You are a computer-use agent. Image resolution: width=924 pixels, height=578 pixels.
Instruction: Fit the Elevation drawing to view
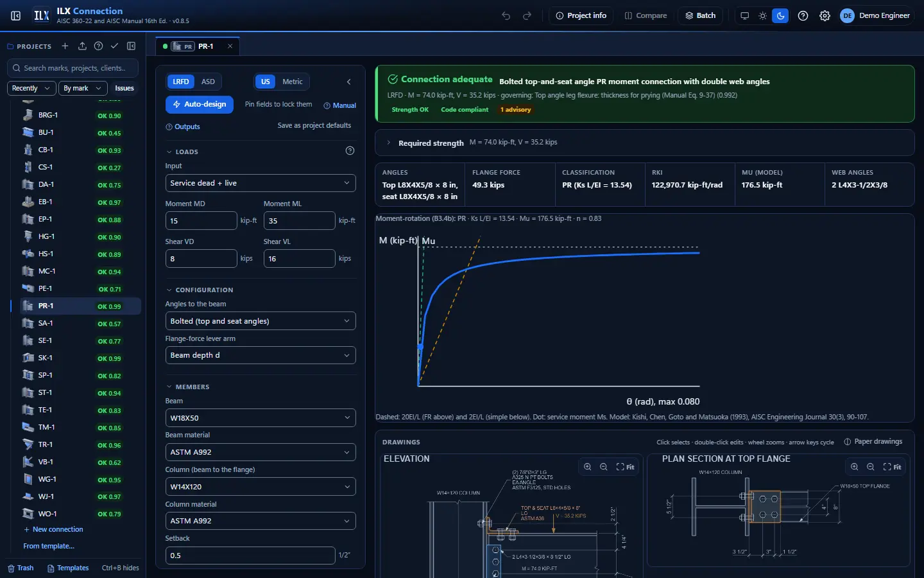626,467
